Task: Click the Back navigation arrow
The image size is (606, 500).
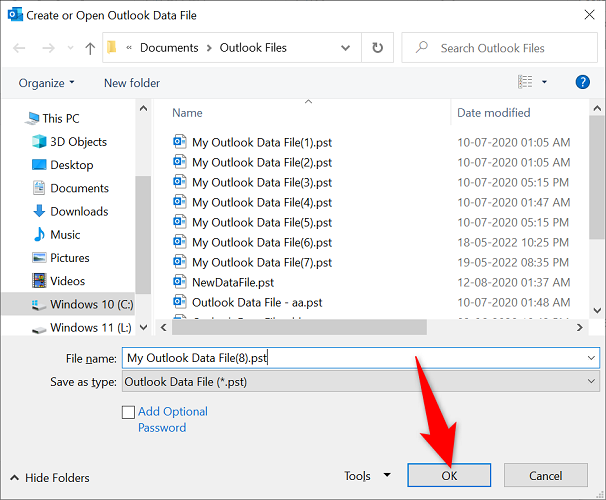Action: point(19,48)
